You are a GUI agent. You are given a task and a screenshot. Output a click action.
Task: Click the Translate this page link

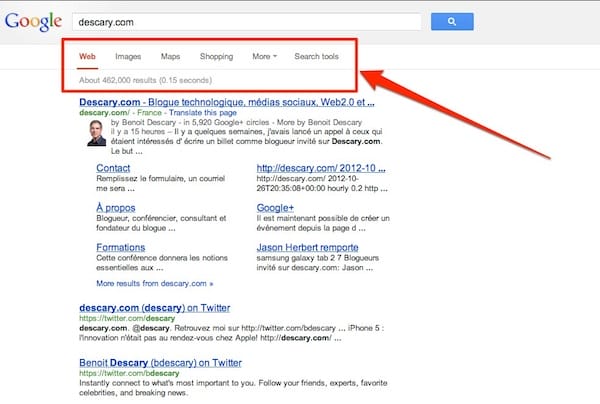[x=203, y=112]
